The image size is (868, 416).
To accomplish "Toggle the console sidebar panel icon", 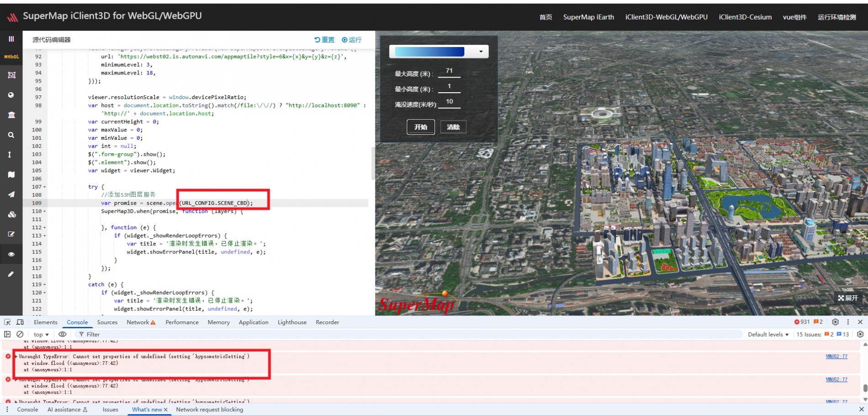I will 7,334.
